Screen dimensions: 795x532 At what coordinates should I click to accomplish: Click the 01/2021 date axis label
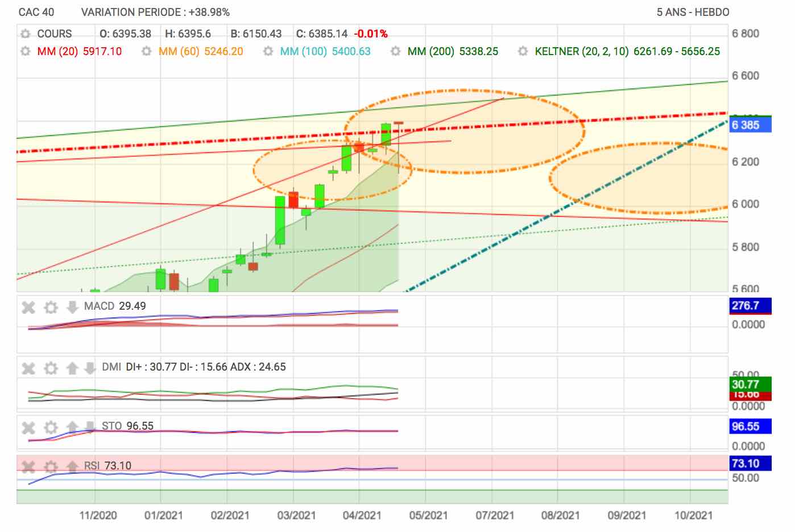pos(164,516)
